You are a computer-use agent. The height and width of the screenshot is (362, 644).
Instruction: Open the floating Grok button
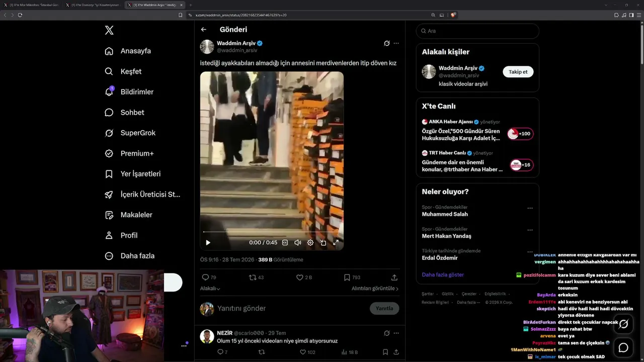623,324
